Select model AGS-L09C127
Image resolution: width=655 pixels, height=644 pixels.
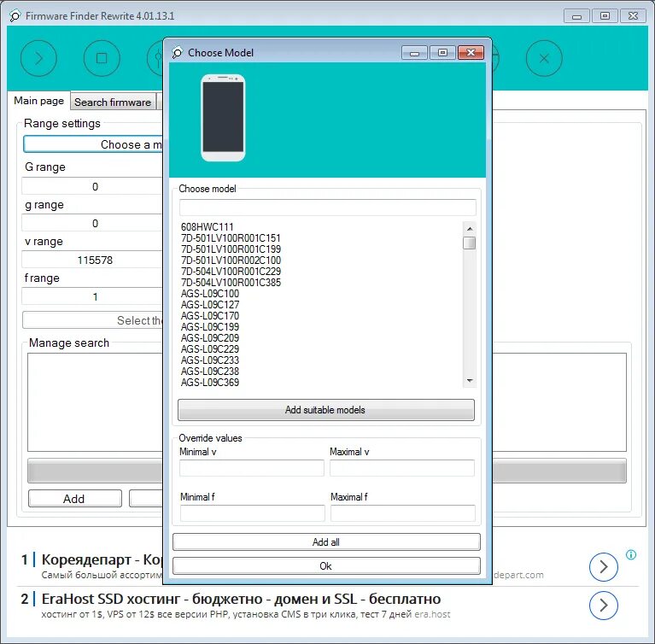tap(210, 305)
